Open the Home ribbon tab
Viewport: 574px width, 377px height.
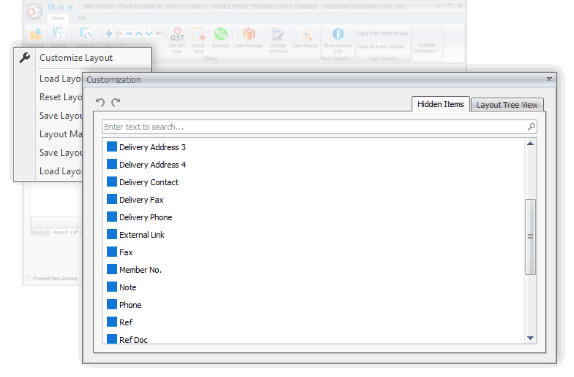(x=57, y=18)
